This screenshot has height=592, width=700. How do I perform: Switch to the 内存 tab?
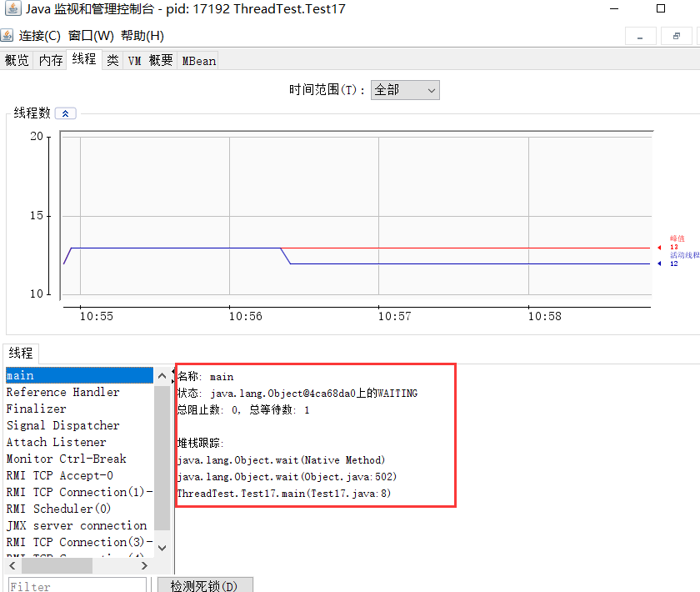[51, 60]
